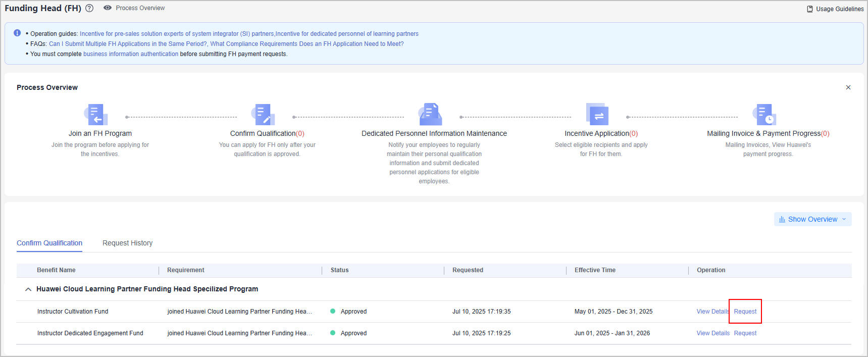The image size is (868, 357).
Task: Close the Process Overview panel
Action: (848, 87)
